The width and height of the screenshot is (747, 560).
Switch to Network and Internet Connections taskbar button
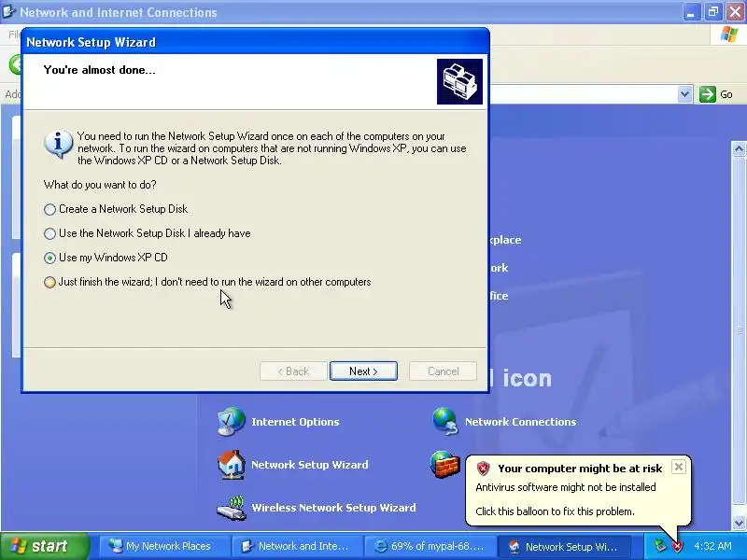pyautogui.click(x=297, y=546)
